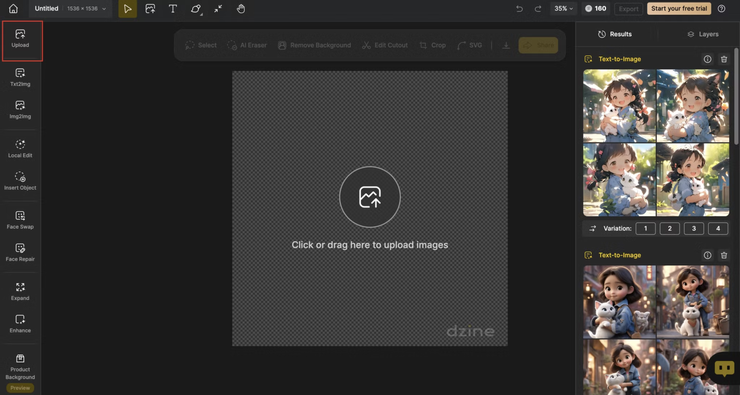This screenshot has width=740, height=395.
Task: Open the Local Edit tool
Action: click(20, 149)
